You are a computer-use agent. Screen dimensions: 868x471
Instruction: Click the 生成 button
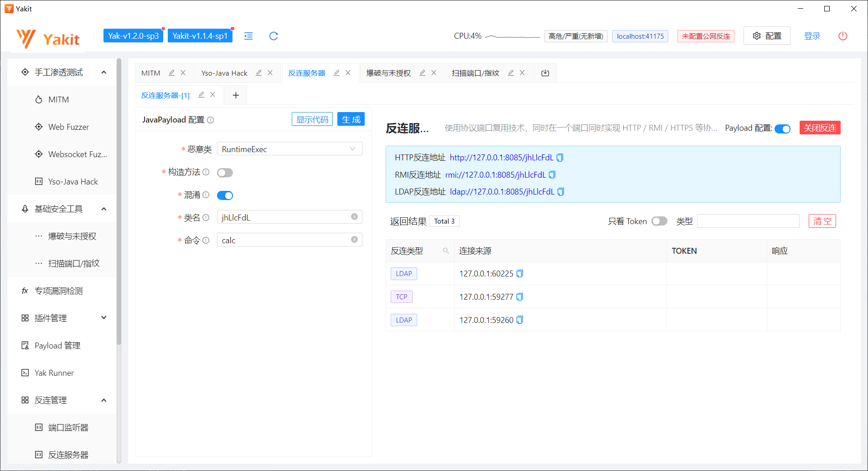coord(351,119)
